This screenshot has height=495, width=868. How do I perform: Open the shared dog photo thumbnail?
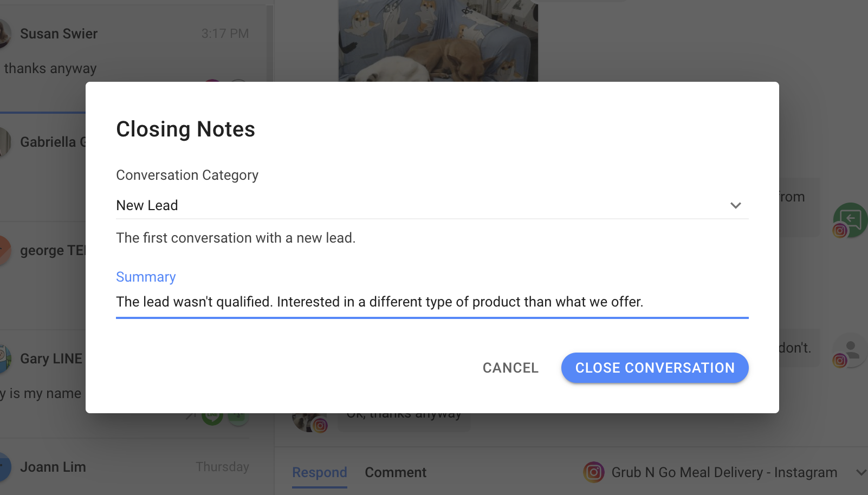point(438,41)
